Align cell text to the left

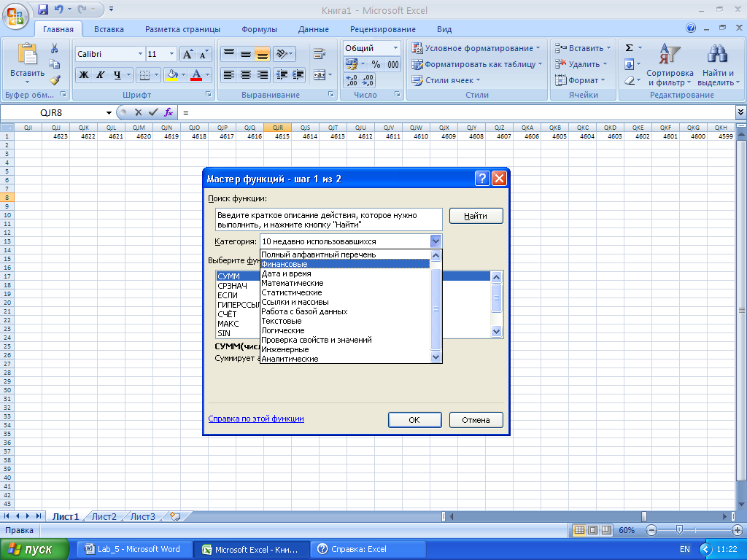click(229, 75)
